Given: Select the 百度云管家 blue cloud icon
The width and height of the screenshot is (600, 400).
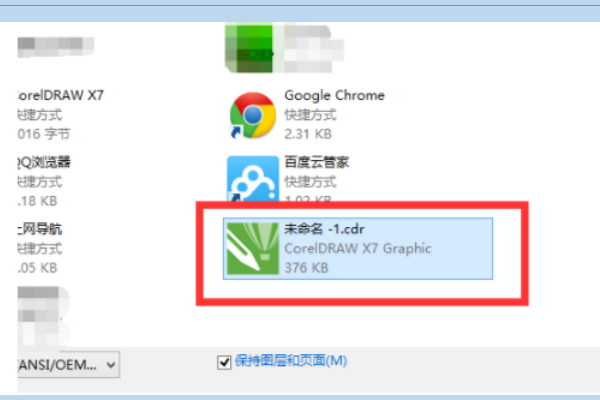Looking at the screenshot, I should click(253, 179).
